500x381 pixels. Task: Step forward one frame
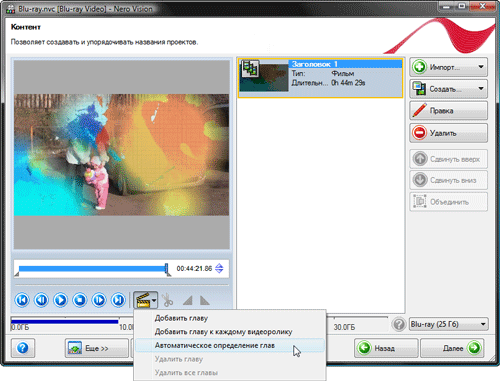[x=99, y=300]
